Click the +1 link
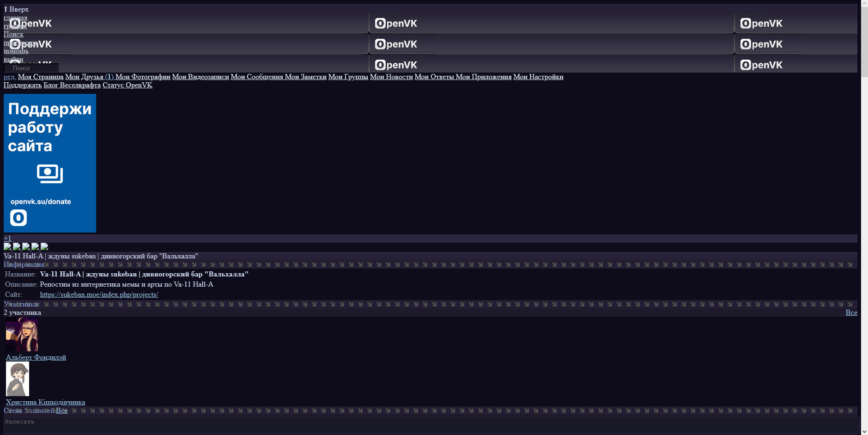The image size is (868, 435). pos(7,239)
